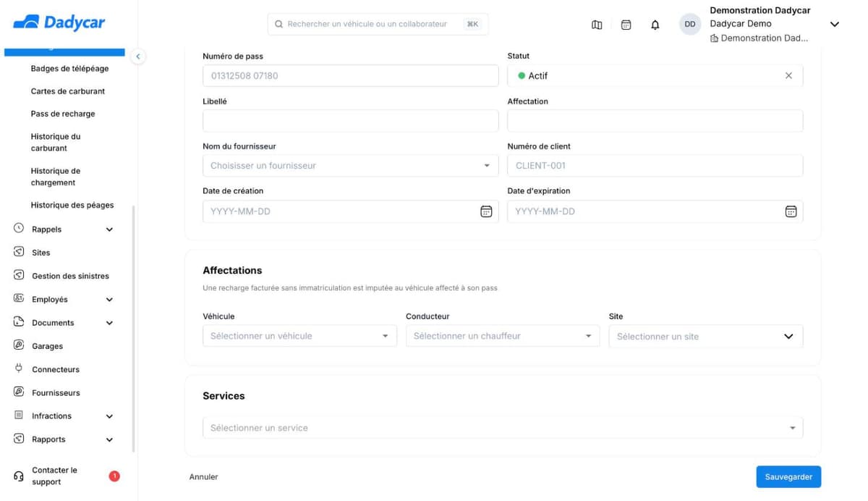The width and height of the screenshot is (868, 501).
Task: Go to Cartes de carburant
Action: pyautogui.click(x=68, y=91)
